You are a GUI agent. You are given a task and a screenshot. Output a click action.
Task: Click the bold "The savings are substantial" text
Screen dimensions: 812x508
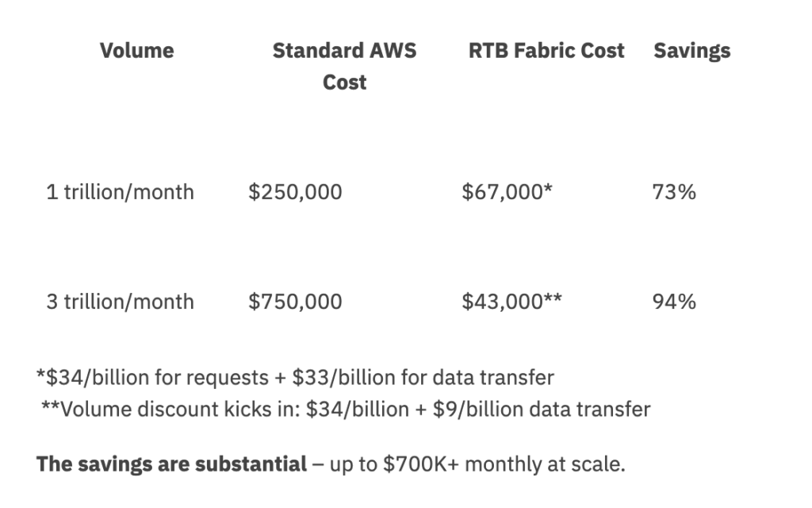point(171,464)
